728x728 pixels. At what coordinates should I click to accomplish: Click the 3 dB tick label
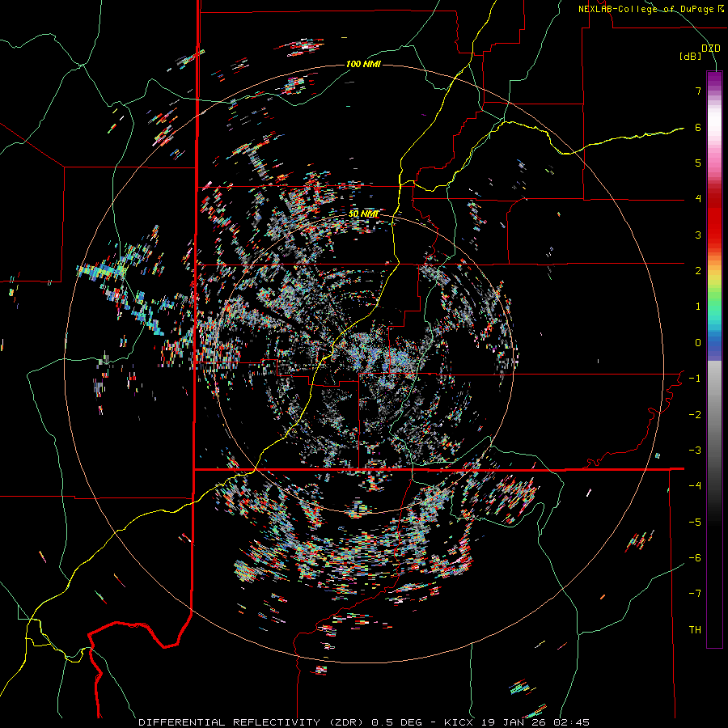click(x=698, y=235)
